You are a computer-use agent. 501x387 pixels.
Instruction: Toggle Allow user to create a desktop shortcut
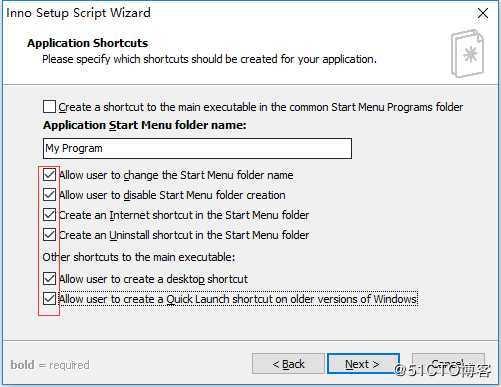pos(49,279)
